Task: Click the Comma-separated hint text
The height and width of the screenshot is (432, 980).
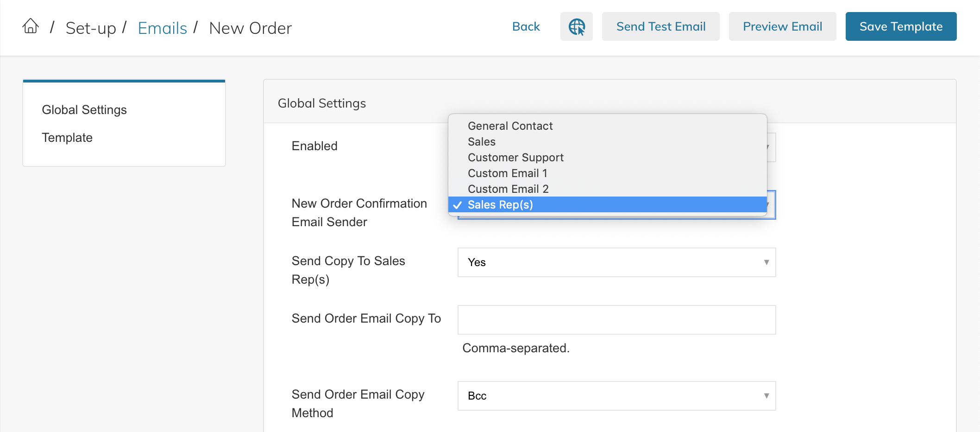Action: (x=516, y=348)
